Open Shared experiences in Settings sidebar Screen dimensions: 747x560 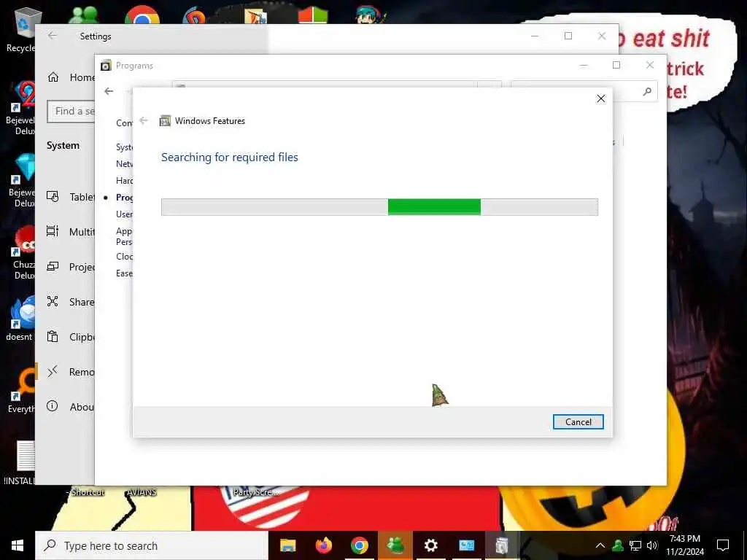coord(71,301)
